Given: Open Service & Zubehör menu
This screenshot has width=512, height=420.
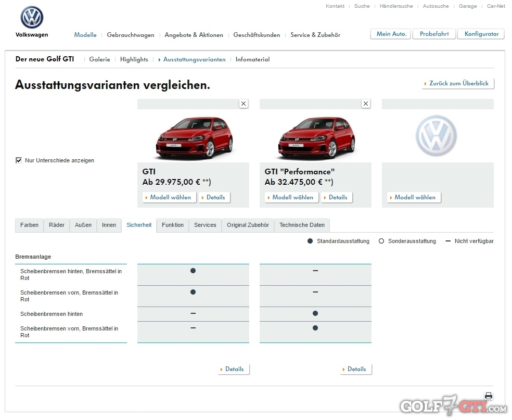Looking at the screenshot, I should click(x=315, y=35).
